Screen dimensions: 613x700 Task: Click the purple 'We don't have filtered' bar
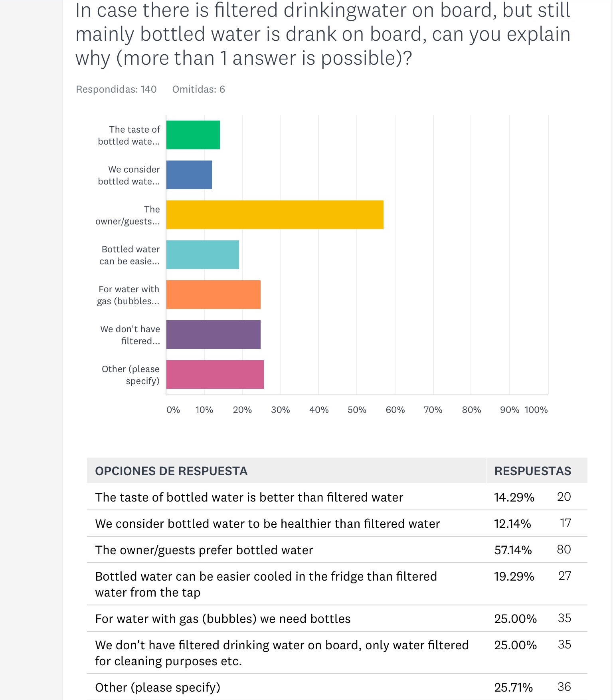tap(213, 335)
